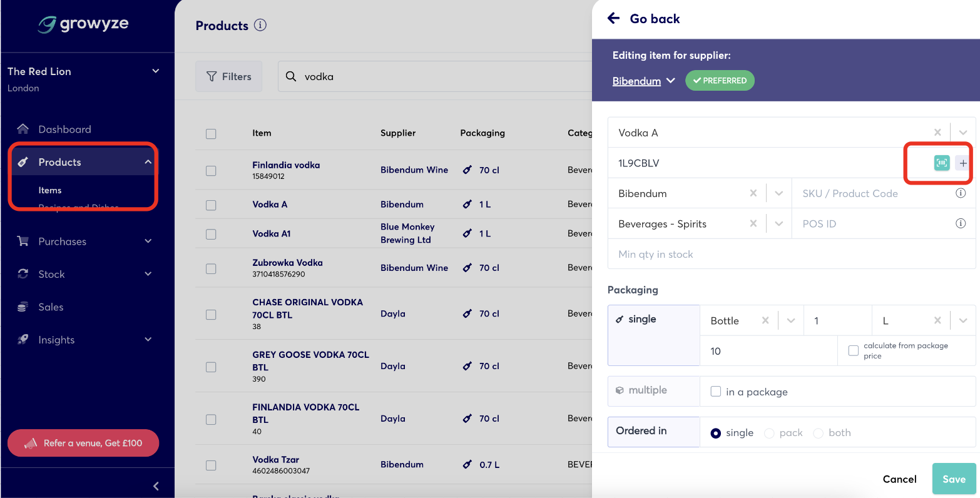Open the Dashboard home icon
This screenshot has height=498, width=980.
tap(23, 129)
